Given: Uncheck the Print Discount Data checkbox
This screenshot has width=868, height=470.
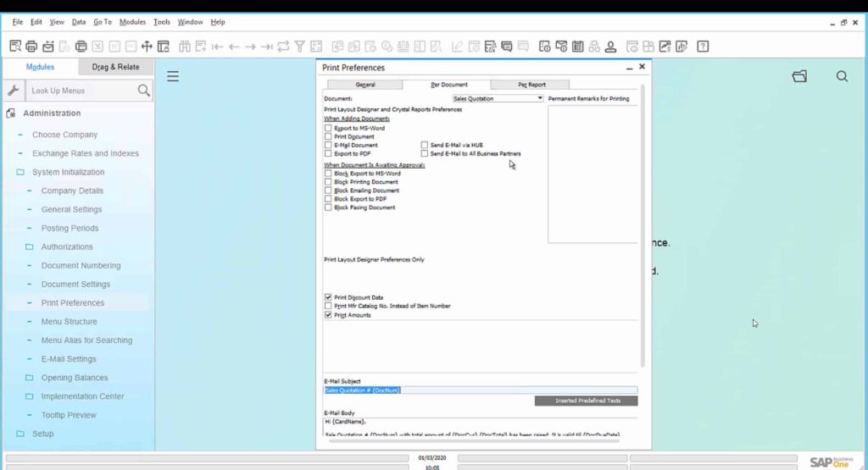Looking at the screenshot, I should pos(328,297).
